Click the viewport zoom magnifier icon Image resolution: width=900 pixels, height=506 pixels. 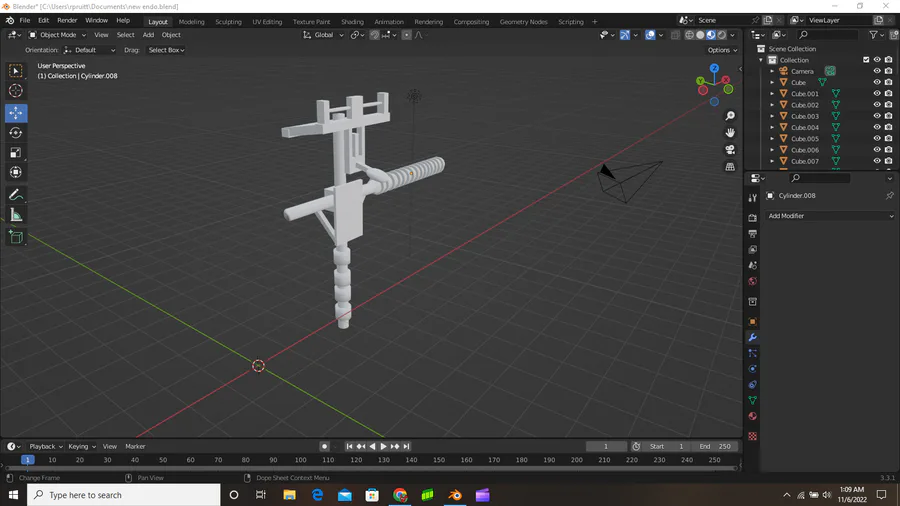(730, 116)
